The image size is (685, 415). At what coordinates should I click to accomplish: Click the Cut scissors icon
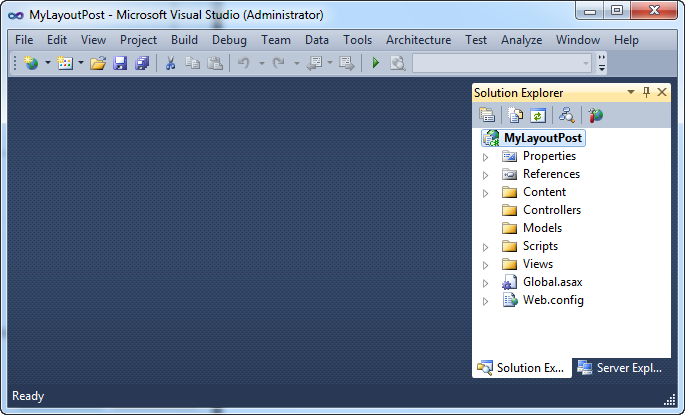(x=170, y=63)
